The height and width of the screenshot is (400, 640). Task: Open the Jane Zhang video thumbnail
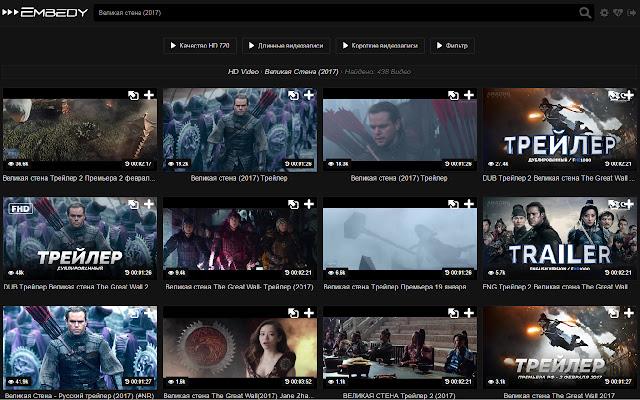click(240, 346)
